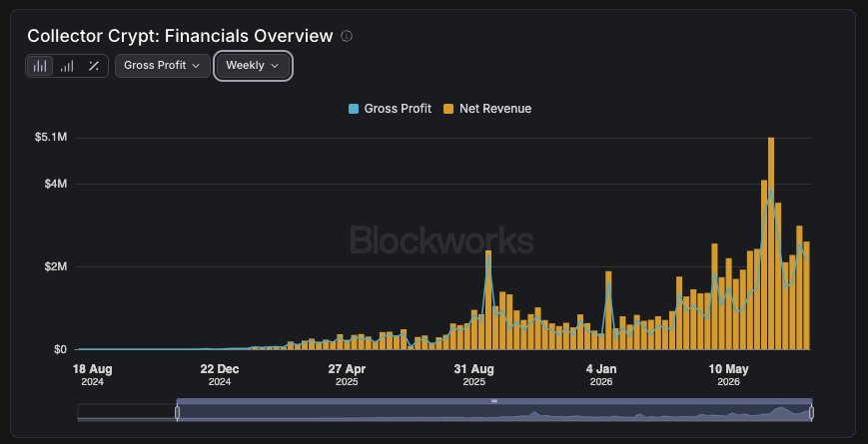This screenshot has width=868, height=444.
Task: Select the percentage view icon
Action: (94, 66)
